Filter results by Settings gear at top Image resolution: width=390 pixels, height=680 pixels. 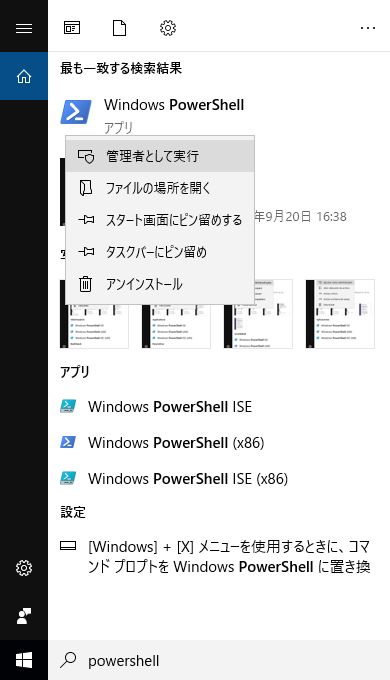coord(168,28)
